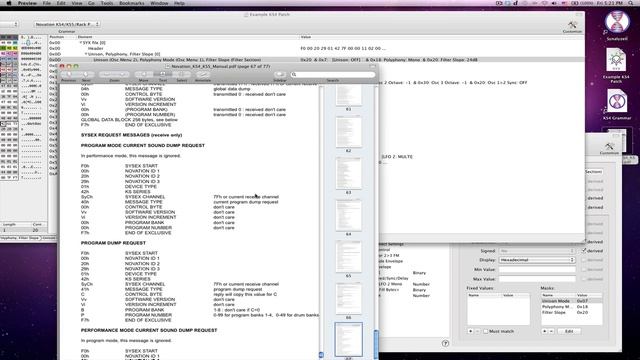Image resolution: width=640 pixels, height=360 pixels.
Task: Click the PDF page vertical scrollbar thumb
Action: (321, 355)
